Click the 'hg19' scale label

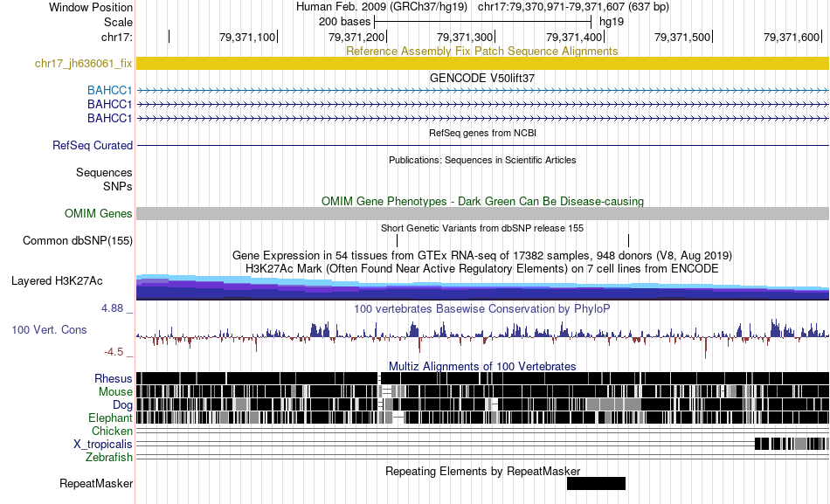612,22
